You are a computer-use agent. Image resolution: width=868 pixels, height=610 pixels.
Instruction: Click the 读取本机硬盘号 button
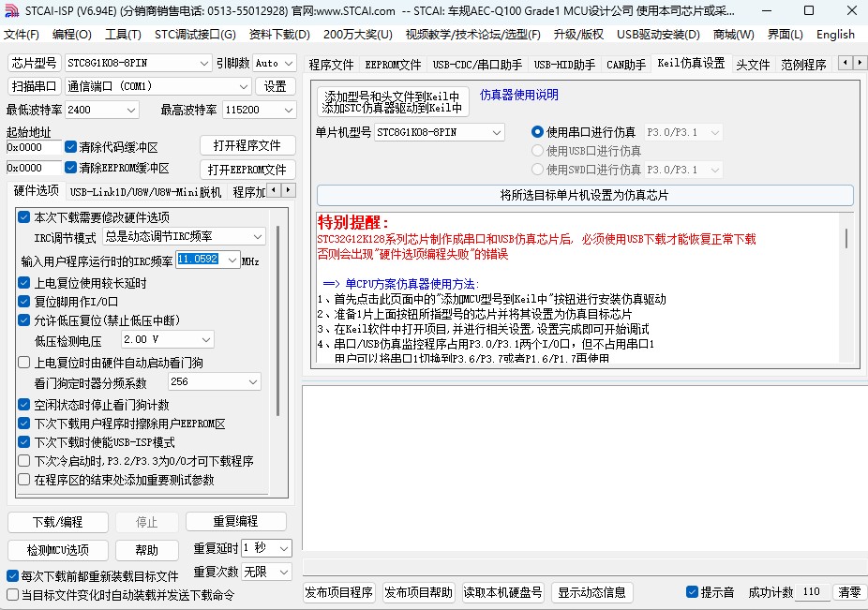(502, 592)
